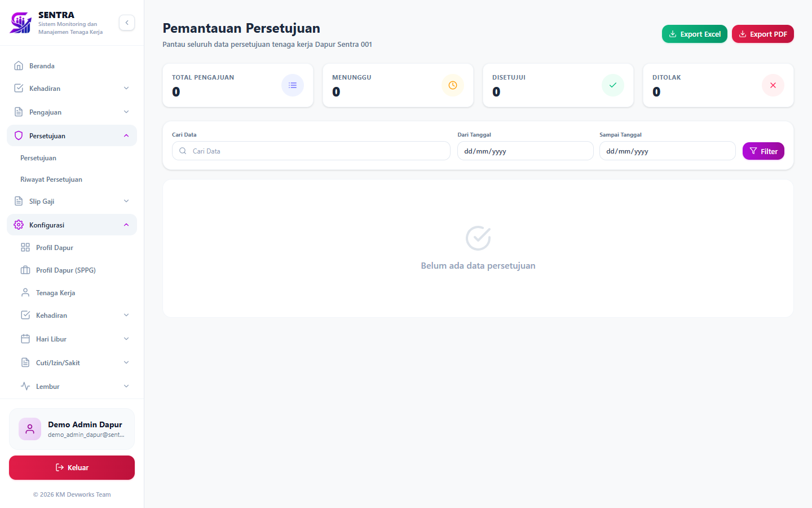Collapse the Persetujuan sidebar section

pos(72,135)
